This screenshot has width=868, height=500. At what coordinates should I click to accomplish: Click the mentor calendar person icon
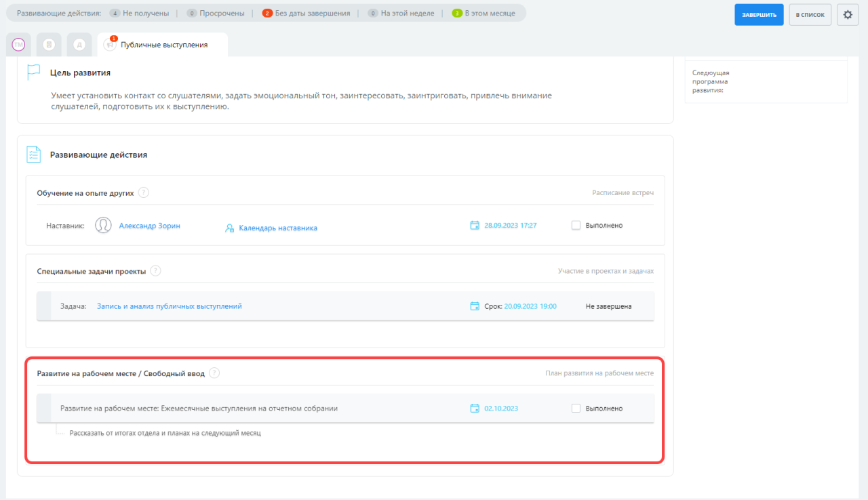230,228
